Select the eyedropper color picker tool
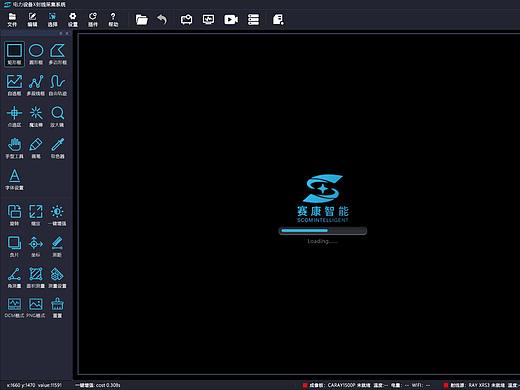 (58, 148)
